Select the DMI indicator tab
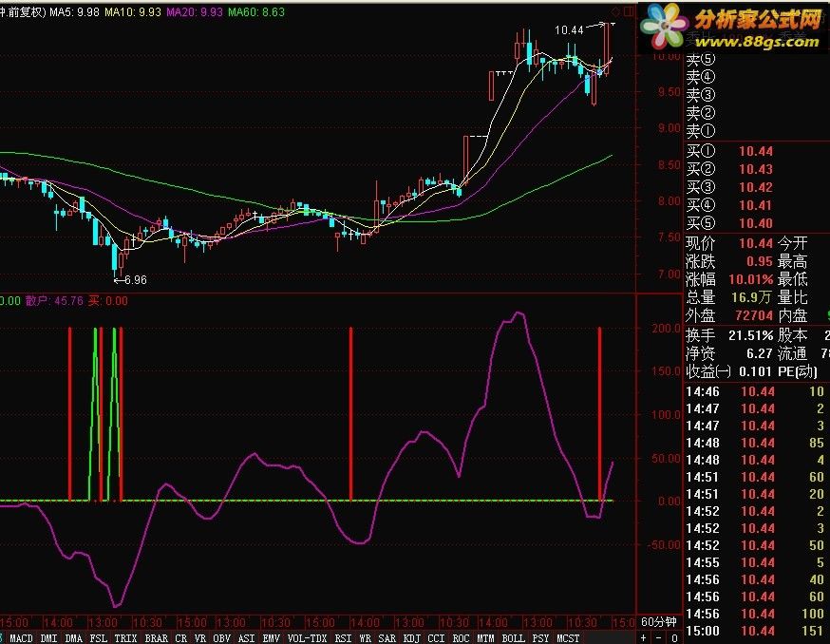Screen dimensions: 830x644 (48, 638)
